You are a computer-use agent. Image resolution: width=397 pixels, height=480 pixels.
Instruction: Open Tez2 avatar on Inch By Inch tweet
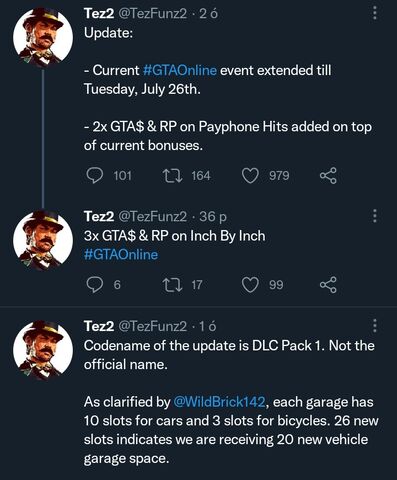[x=43, y=239]
